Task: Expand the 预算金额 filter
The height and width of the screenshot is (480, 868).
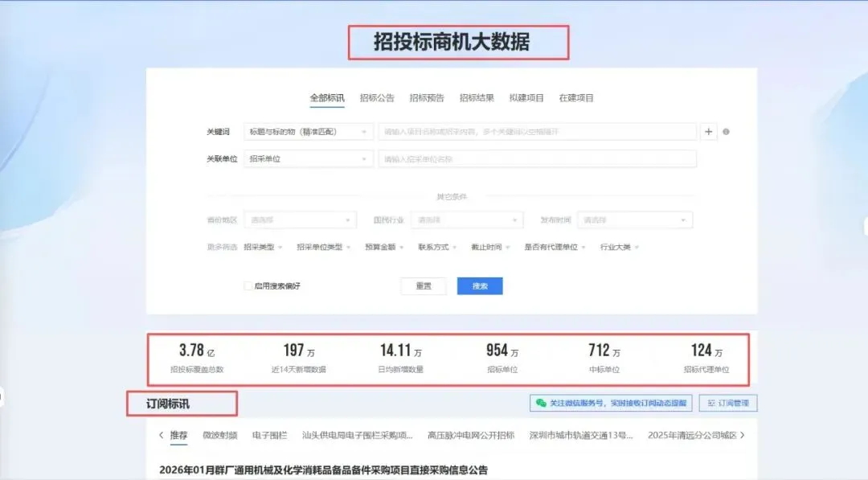Action: click(x=384, y=247)
